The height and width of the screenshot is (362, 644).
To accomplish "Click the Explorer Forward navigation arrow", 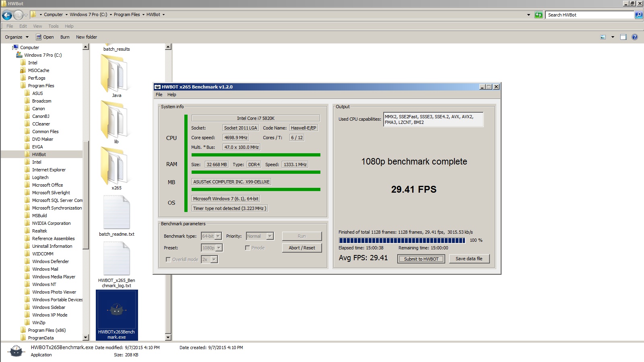I will [18, 15].
